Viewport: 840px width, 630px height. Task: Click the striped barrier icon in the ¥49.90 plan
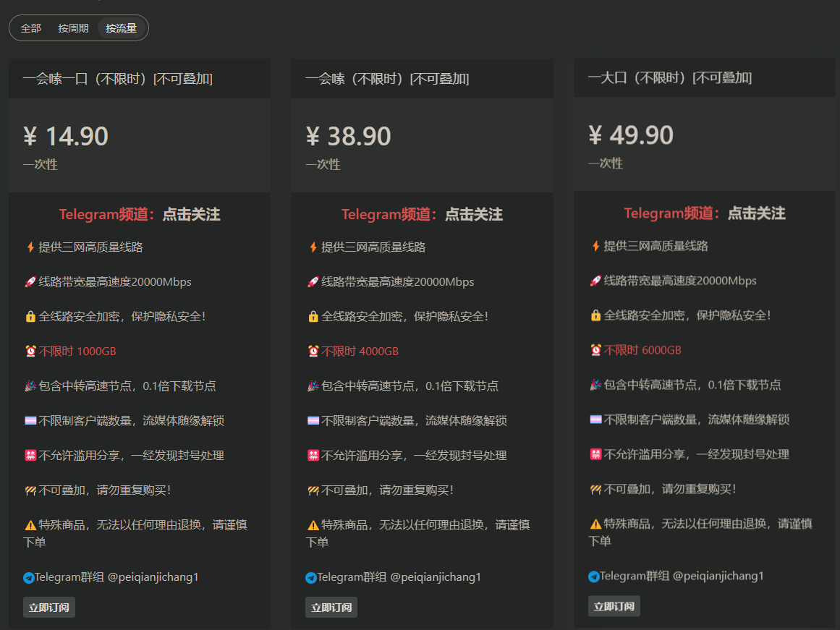(595, 489)
